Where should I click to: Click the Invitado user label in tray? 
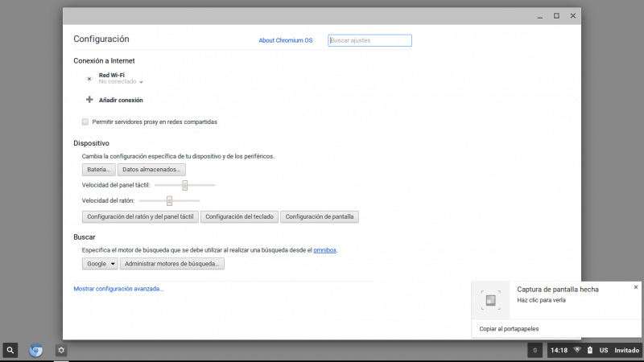tap(626, 350)
